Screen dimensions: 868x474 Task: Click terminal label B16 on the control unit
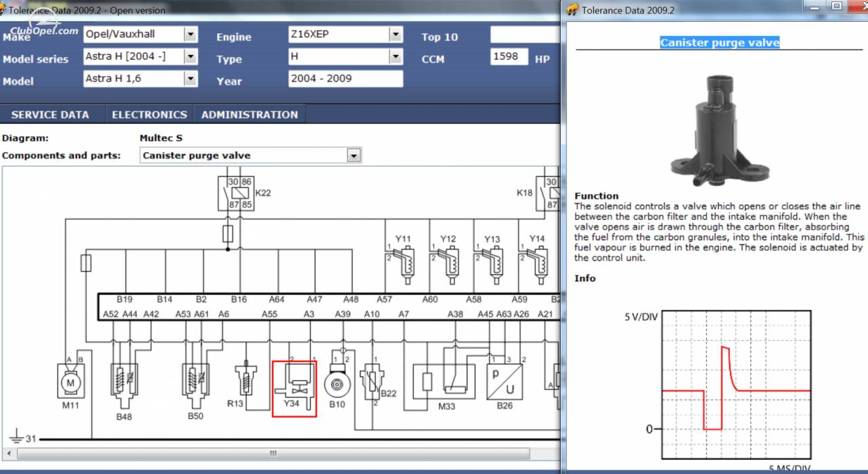(x=239, y=299)
